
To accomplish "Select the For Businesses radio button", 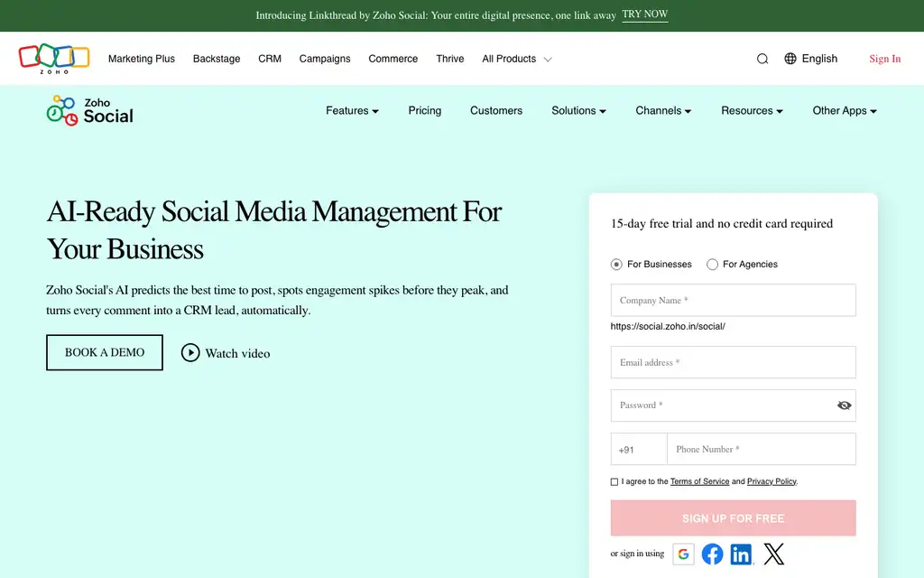I will tap(616, 265).
